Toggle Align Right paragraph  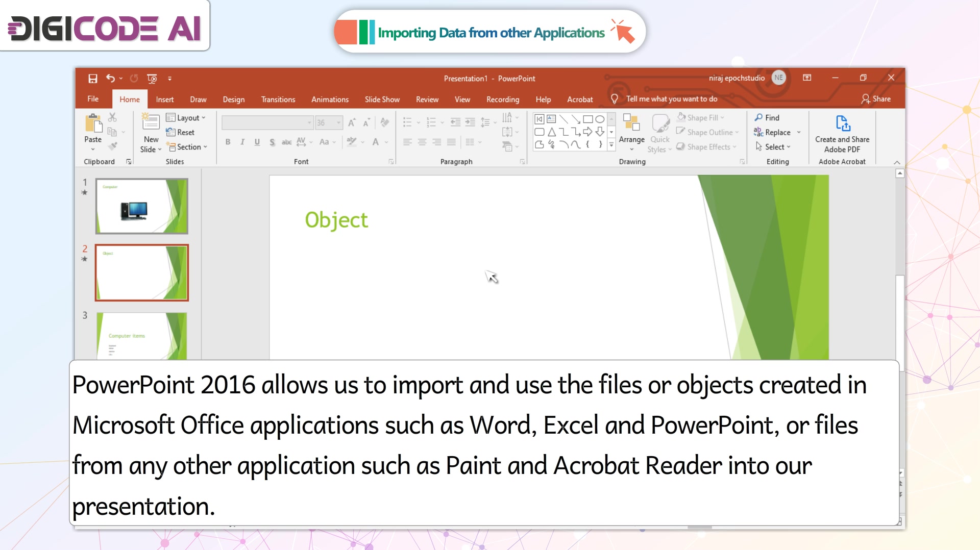437,142
